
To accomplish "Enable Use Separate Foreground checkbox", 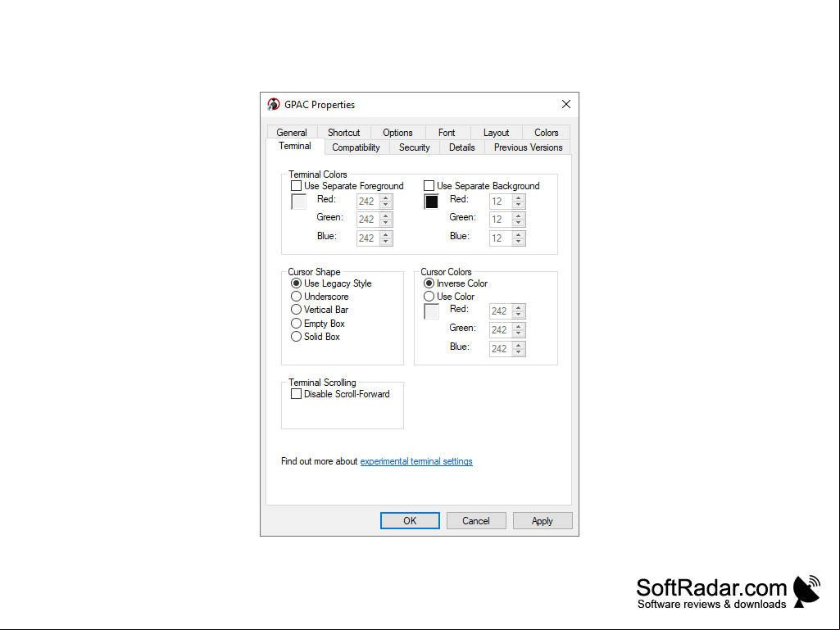I will pos(296,186).
